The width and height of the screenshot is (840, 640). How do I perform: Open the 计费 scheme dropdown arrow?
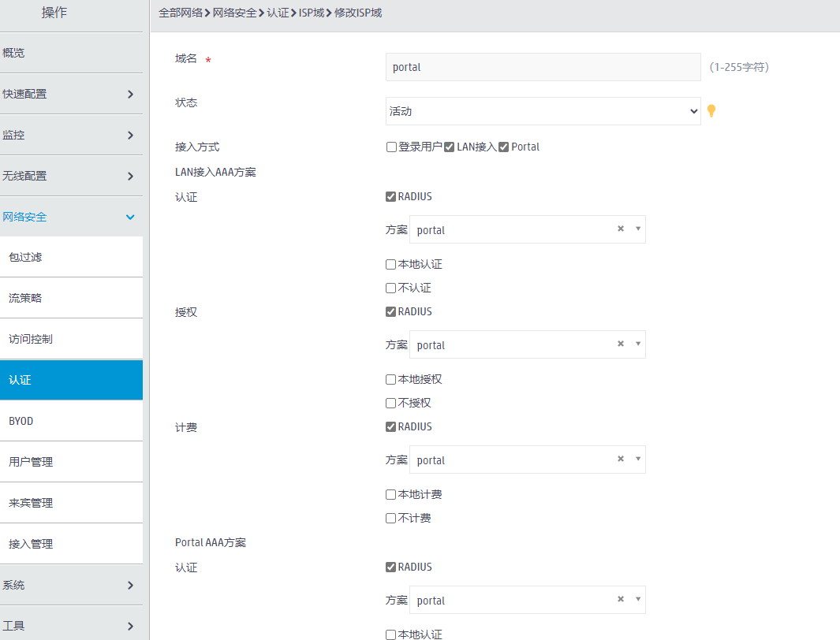point(637,460)
